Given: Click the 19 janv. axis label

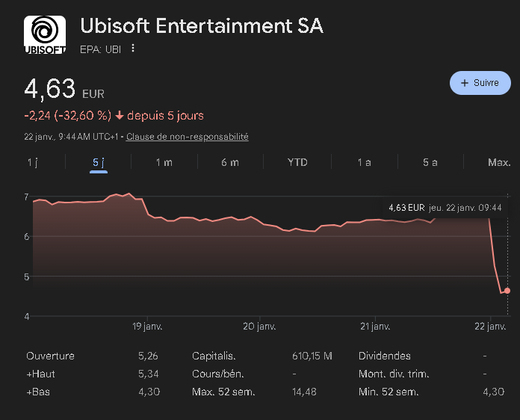Looking at the screenshot, I should (147, 327).
